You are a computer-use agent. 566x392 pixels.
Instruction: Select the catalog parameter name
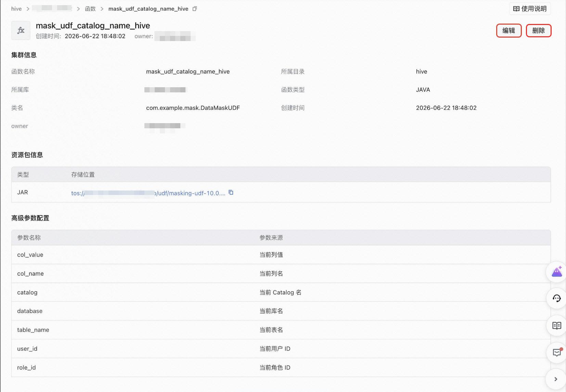click(x=27, y=292)
